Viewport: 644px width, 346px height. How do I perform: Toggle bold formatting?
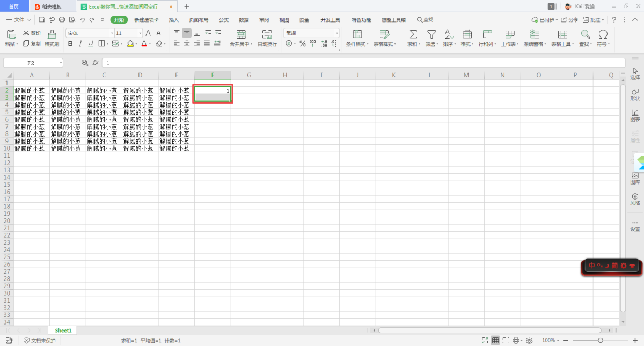70,43
